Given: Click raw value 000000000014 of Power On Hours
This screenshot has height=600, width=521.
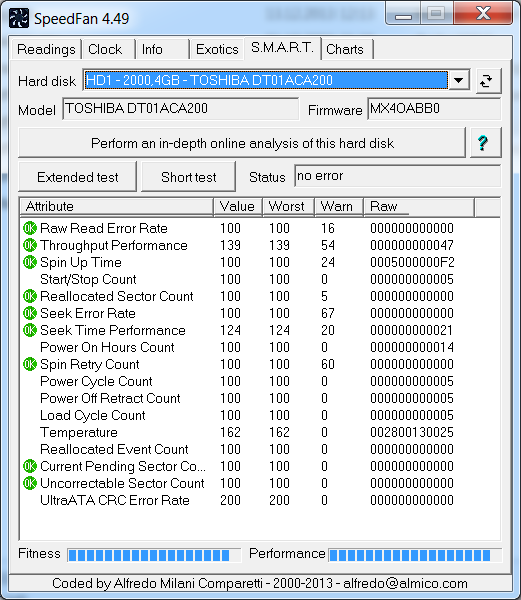Looking at the screenshot, I should (x=412, y=347).
